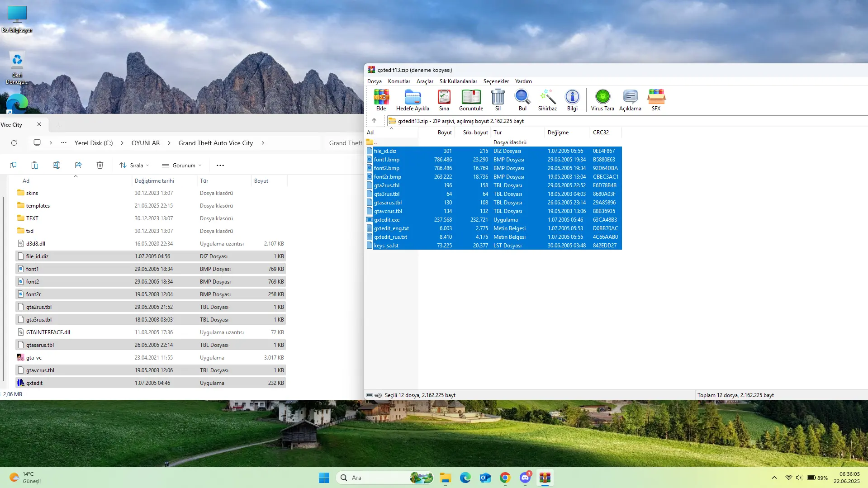Click the Explorer rename icon
868x488 pixels.
pyautogui.click(x=57, y=165)
